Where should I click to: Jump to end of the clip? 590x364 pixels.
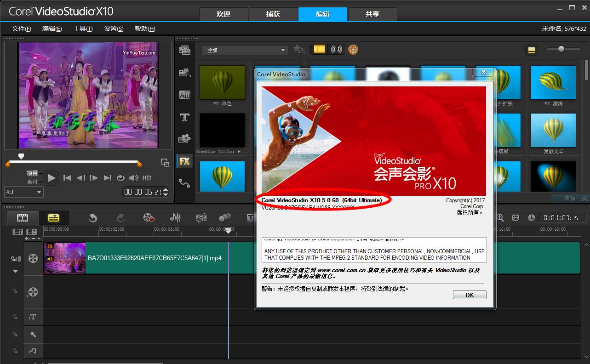tap(108, 178)
